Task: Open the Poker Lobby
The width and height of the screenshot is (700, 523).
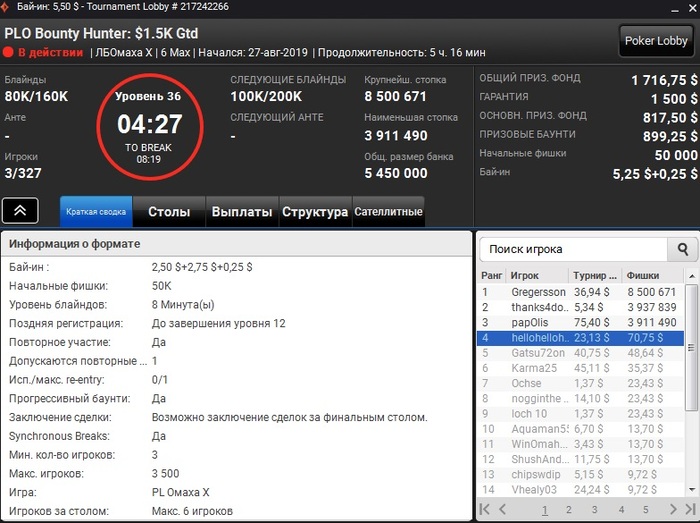Action: coord(655,41)
